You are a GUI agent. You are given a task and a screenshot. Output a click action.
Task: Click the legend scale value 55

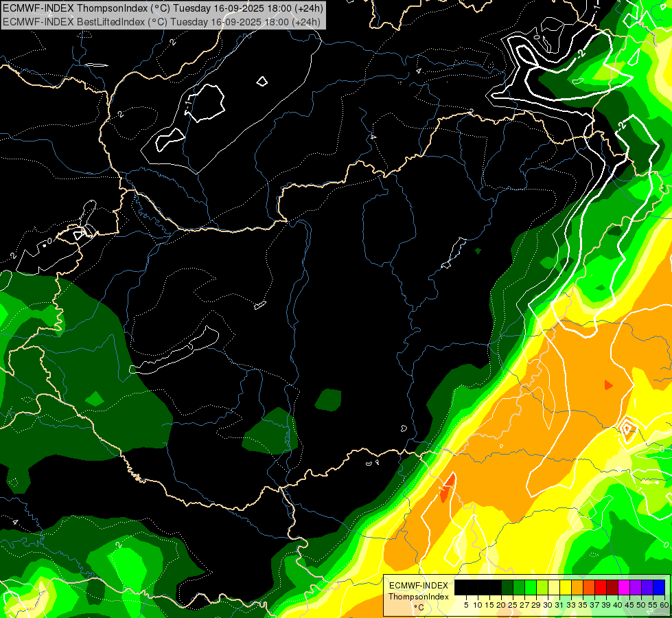(653, 605)
